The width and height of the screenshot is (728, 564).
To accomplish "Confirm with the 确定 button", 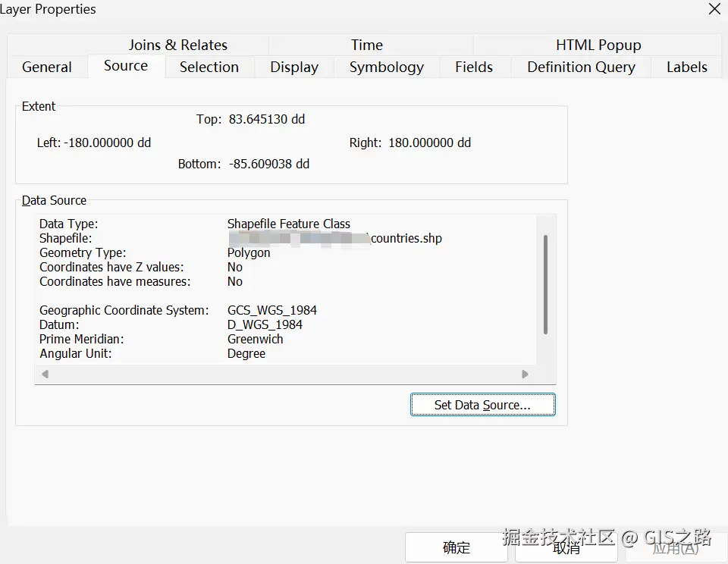I will 457,547.
